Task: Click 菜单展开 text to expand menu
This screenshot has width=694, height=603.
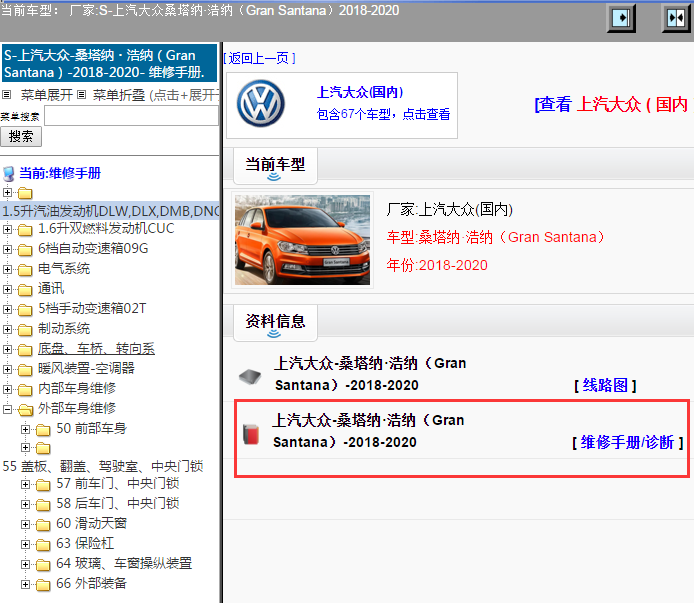Action: click(x=46, y=94)
